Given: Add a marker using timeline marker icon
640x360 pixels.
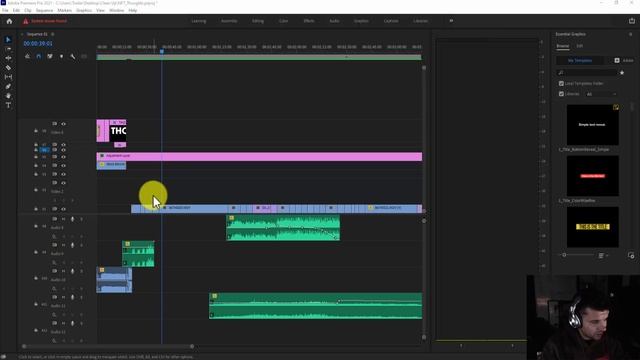Looking at the screenshot, I should click(x=62, y=56).
